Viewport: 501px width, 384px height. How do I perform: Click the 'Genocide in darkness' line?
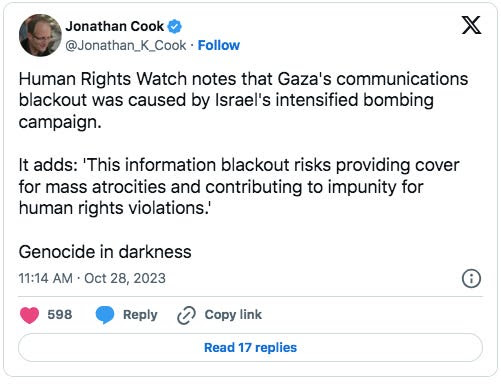click(105, 252)
